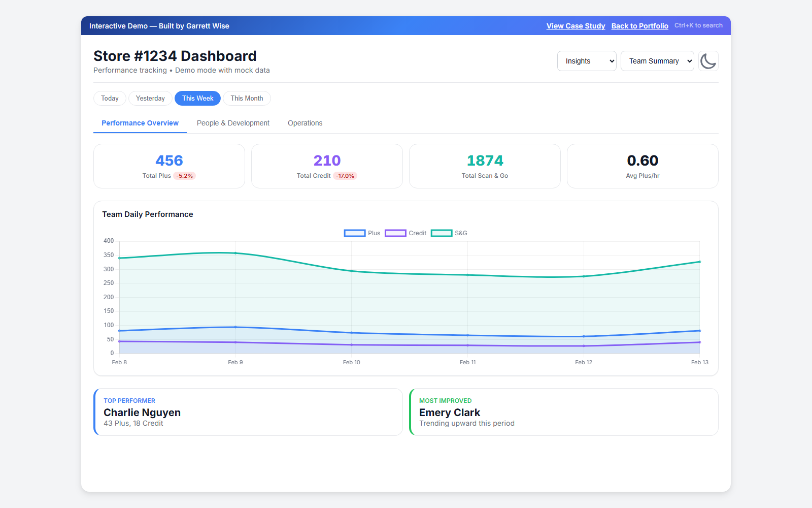Select the Today time filter
Viewport: 812px width, 508px height.
tap(109, 98)
